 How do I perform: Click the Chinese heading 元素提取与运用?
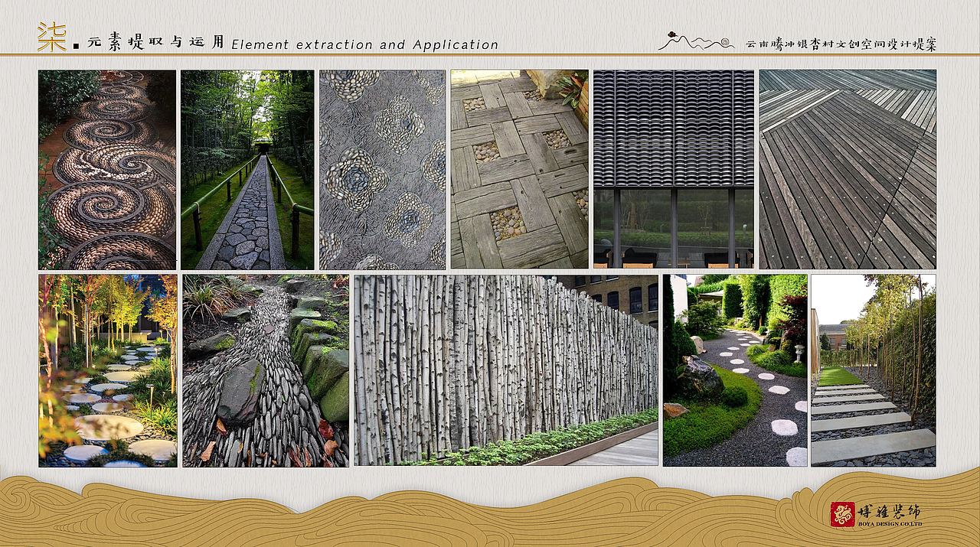click(155, 42)
